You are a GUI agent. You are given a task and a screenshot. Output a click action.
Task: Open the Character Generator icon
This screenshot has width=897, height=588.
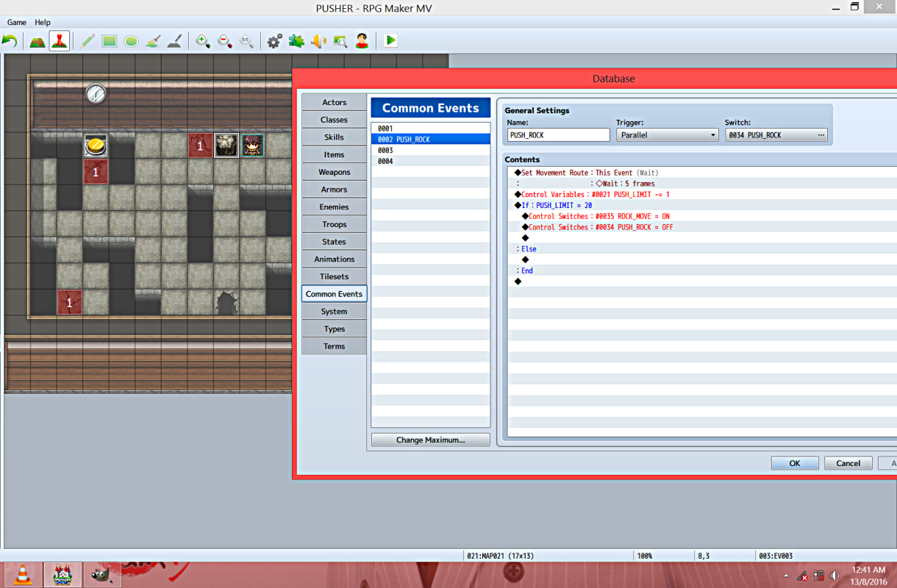tap(362, 41)
